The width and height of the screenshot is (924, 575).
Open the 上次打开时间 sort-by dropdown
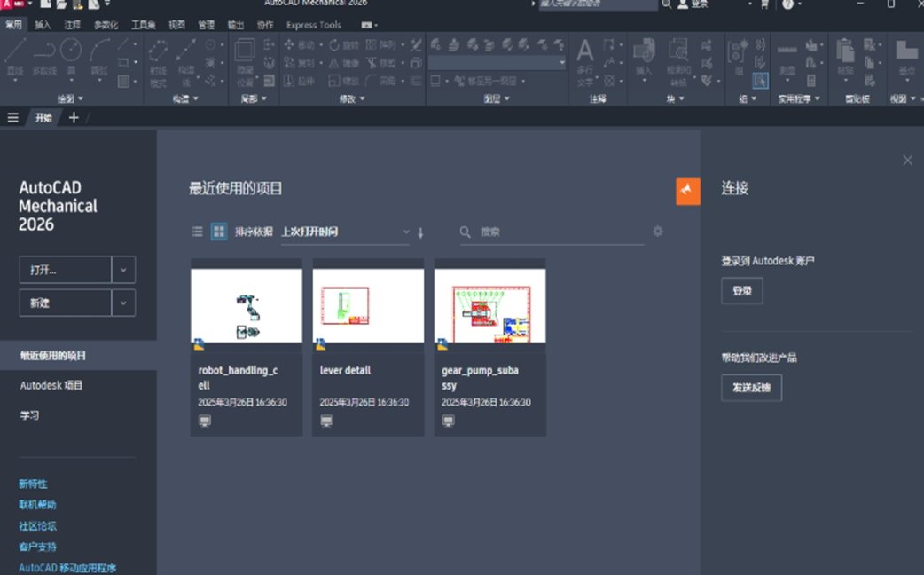(345, 232)
